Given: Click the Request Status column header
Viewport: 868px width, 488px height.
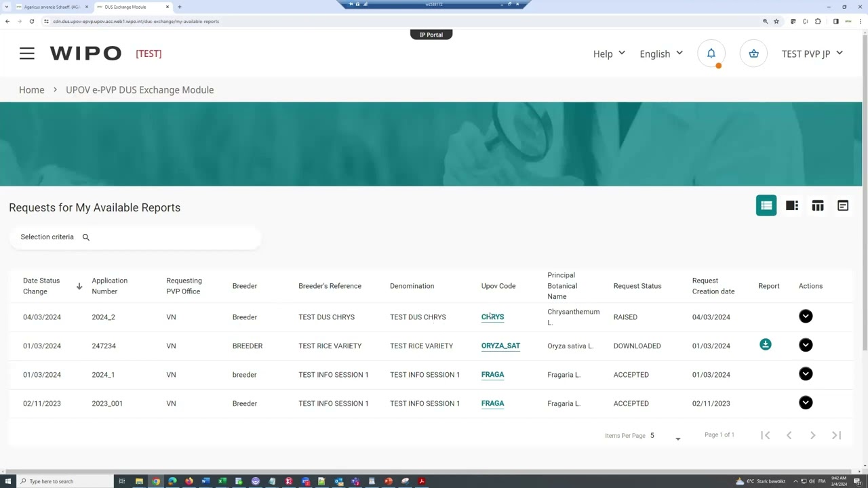Looking at the screenshot, I should pyautogui.click(x=637, y=286).
